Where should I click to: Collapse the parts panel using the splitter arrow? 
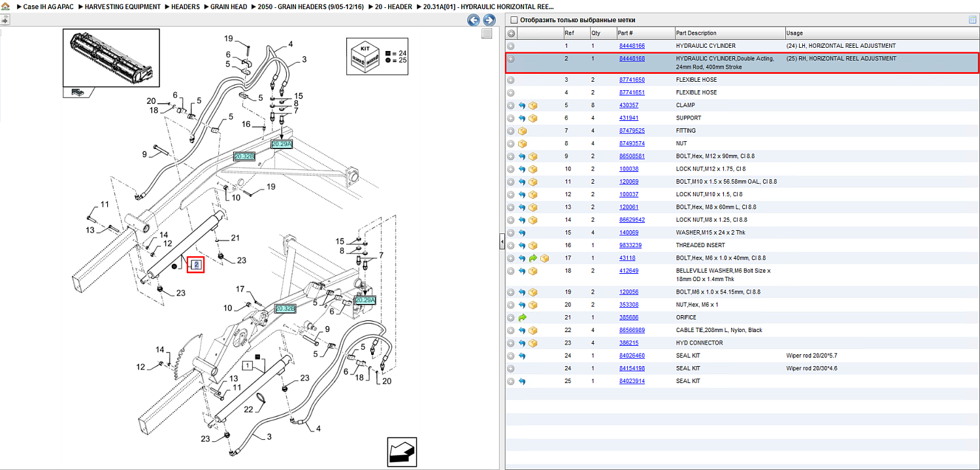[502, 243]
